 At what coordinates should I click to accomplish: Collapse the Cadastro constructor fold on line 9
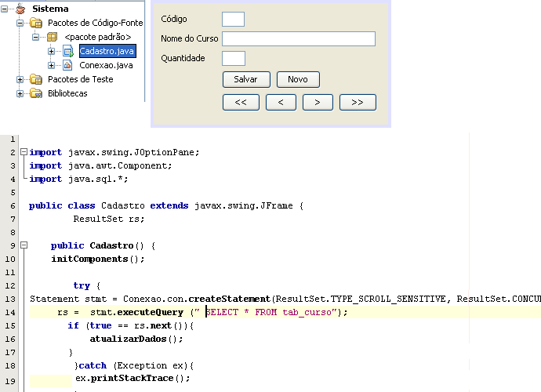click(24, 245)
